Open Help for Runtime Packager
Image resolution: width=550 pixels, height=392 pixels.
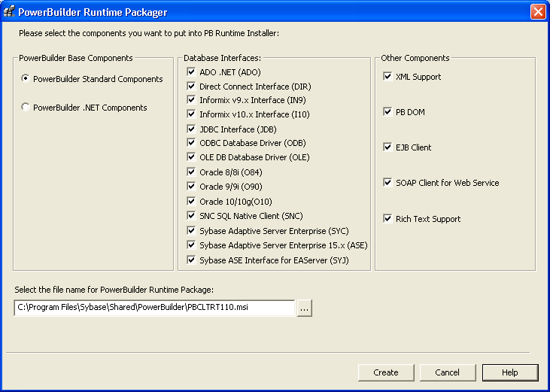[510, 372]
